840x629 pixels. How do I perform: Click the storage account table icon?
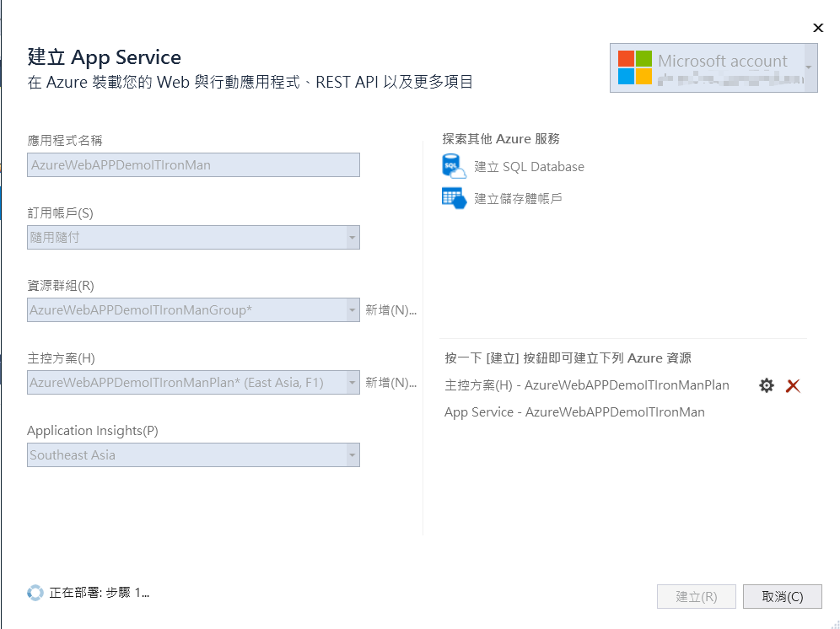coord(454,197)
